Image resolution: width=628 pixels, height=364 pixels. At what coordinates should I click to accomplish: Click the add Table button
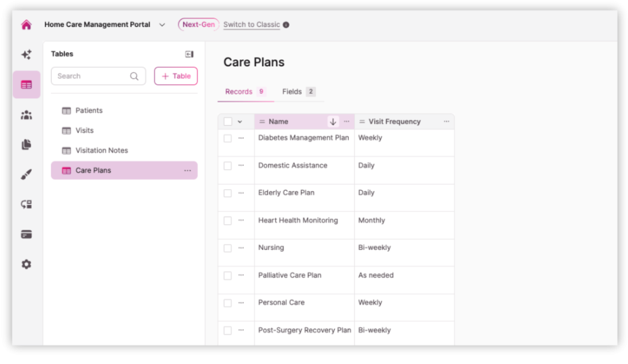176,76
